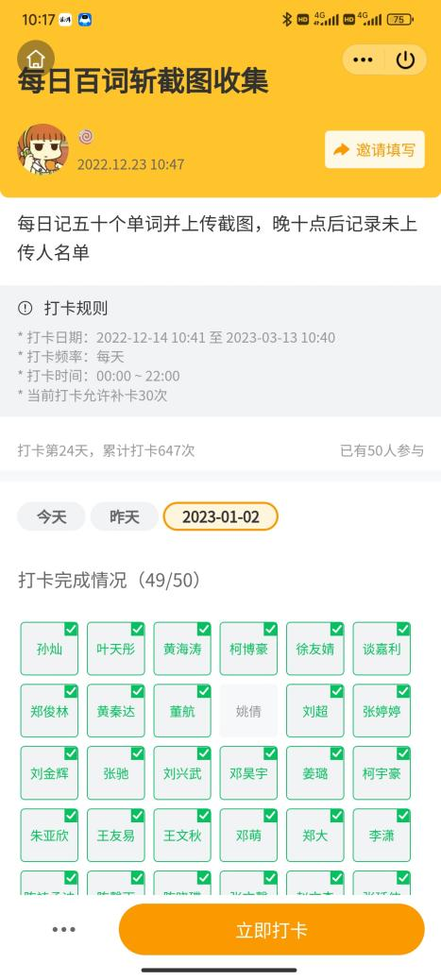This screenshot has height=980, width=441.
Task: Tap the 已有50人参与 participants link
Action: pos(382,450)
